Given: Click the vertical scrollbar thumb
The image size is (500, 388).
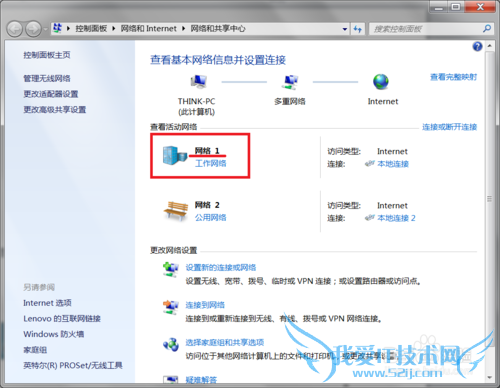Looking at the screenshot, I should pos(489,199).
